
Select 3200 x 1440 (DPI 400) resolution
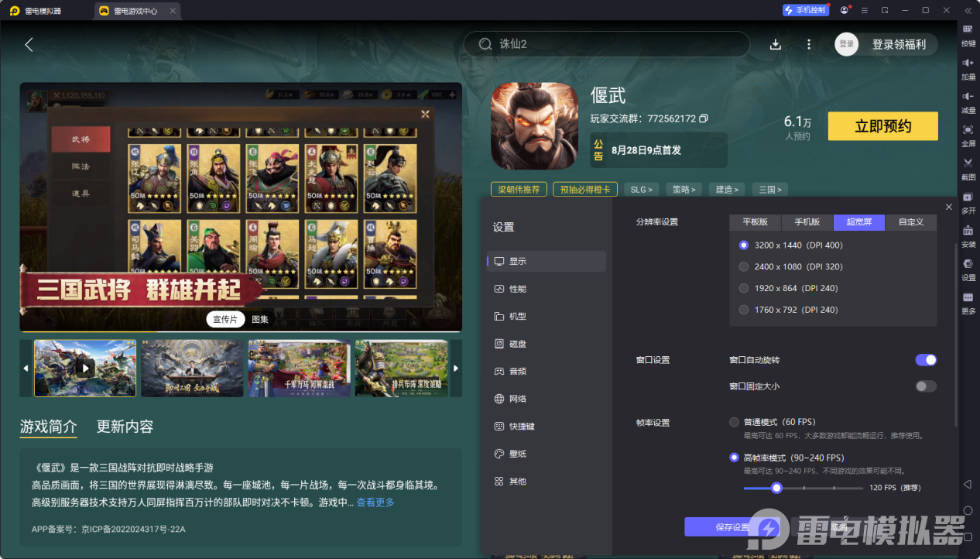tap(744, 245)
